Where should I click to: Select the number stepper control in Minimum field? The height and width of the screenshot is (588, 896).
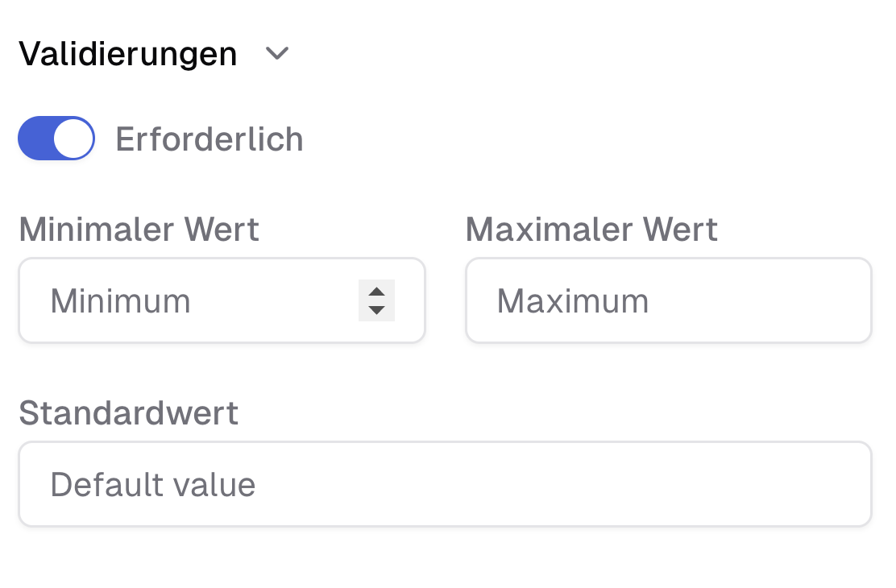(376, 300)
